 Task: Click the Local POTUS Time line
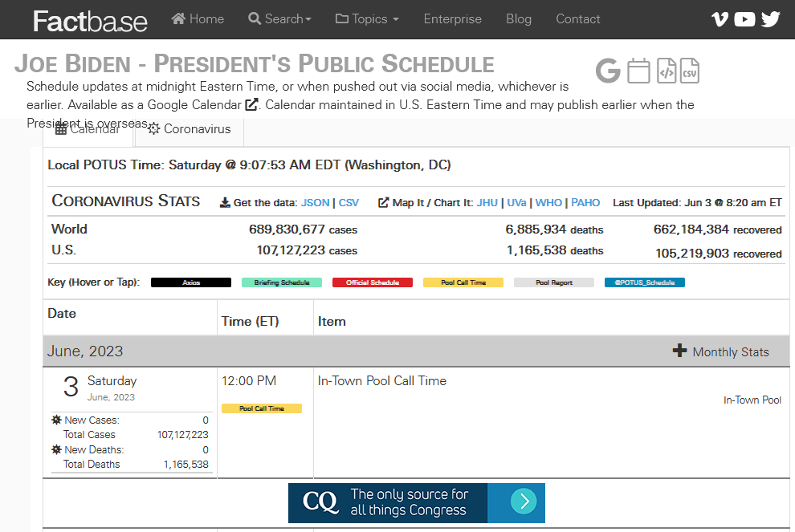[x=249, y=165]
